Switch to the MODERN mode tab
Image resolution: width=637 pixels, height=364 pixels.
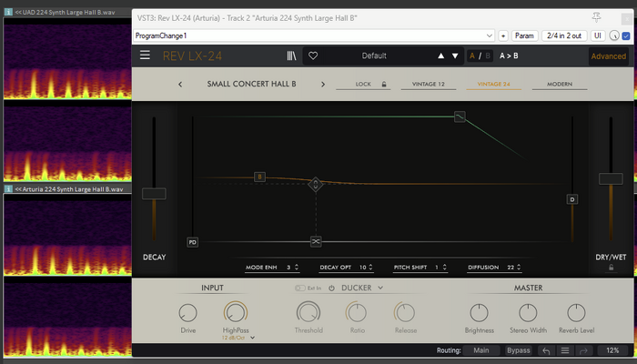pyautogui.click(x=560, y=84)
